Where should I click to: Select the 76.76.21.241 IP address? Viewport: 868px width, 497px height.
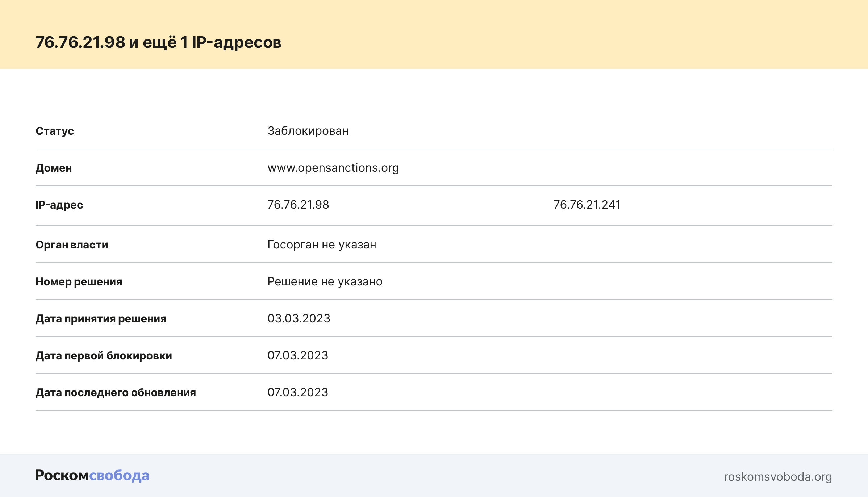pos(587,205)
